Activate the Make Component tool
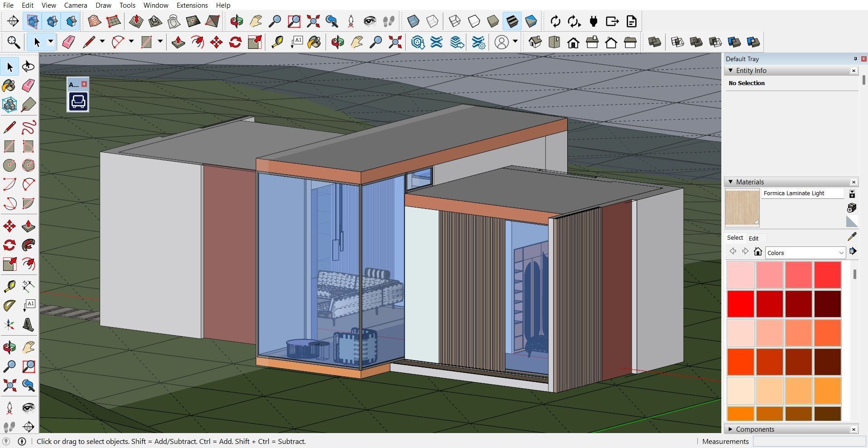 [x=9, y=105]
